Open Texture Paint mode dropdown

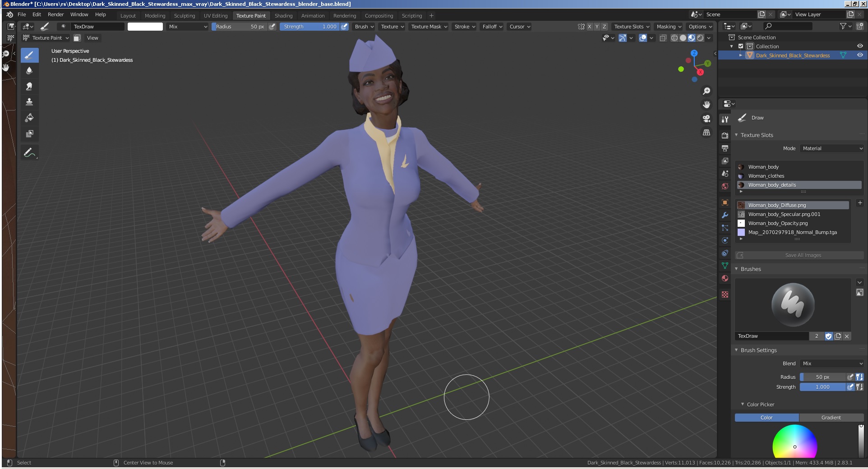point(46,38)
